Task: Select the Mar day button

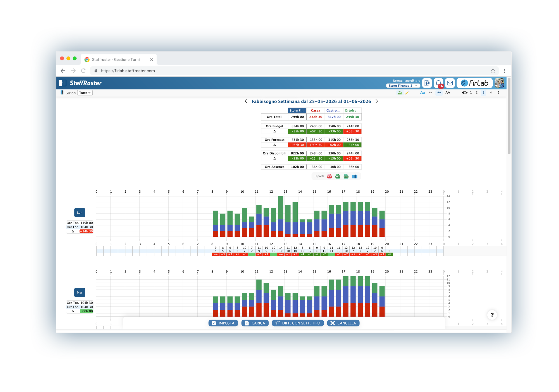Action: point(80,293)
